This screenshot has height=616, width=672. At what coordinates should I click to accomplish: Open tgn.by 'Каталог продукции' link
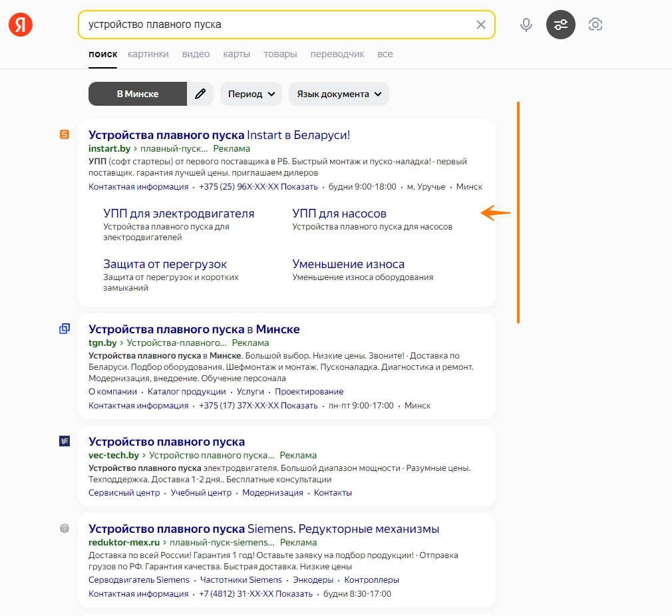pos(187,392)
